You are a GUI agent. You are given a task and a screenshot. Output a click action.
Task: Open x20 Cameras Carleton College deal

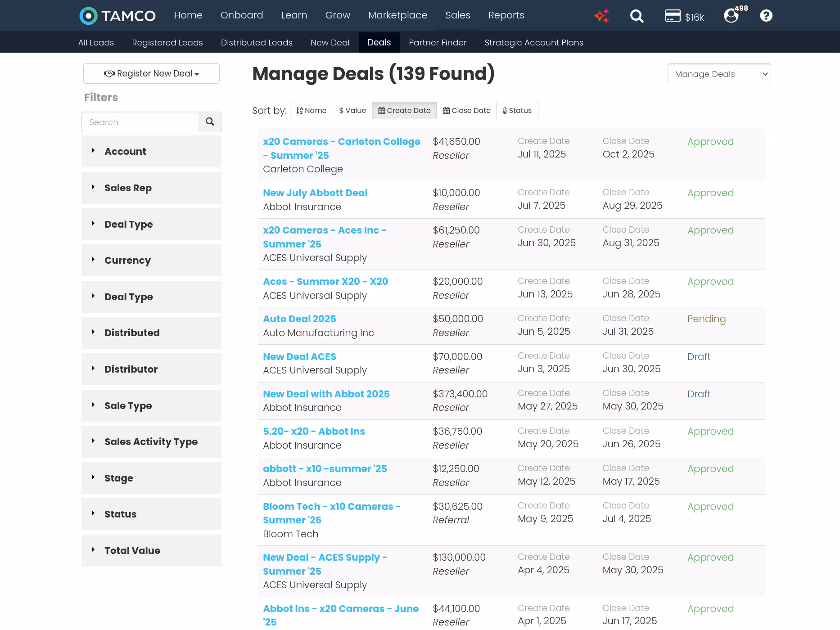click(x=342, y=148)
